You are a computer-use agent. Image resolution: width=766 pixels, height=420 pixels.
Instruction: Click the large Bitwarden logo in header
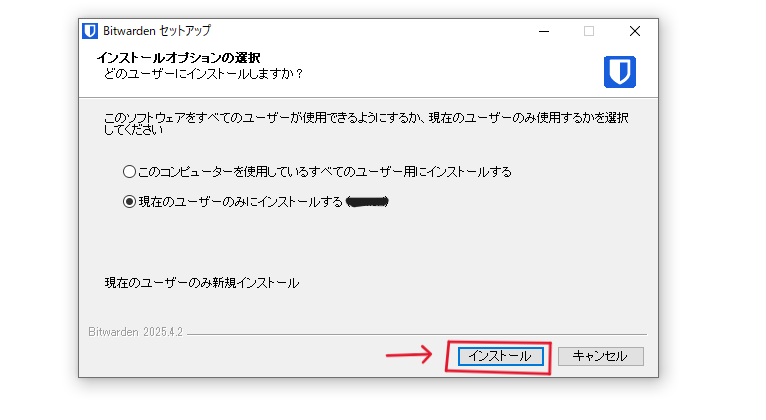[619, 72]
